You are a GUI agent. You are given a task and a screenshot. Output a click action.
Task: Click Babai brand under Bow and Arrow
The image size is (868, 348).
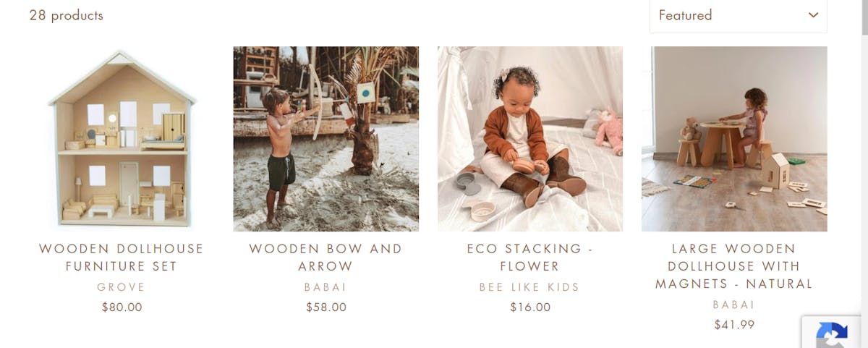pyautogui.click(x=325, y=287)
